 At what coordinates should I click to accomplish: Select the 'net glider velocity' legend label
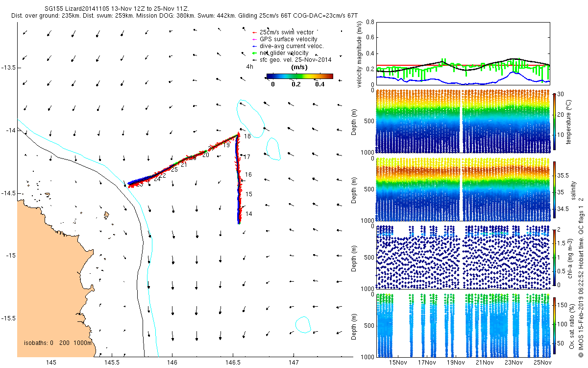click(x=284, y=53)
